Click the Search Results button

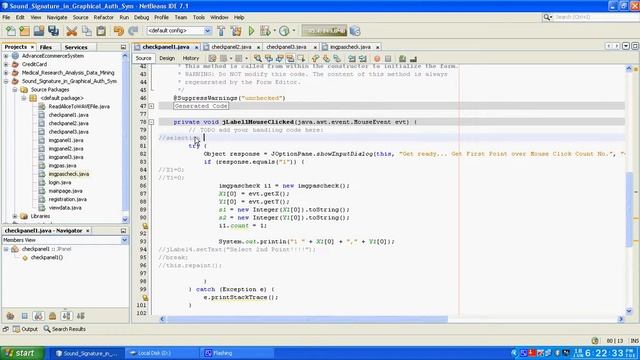click(64, 329)
